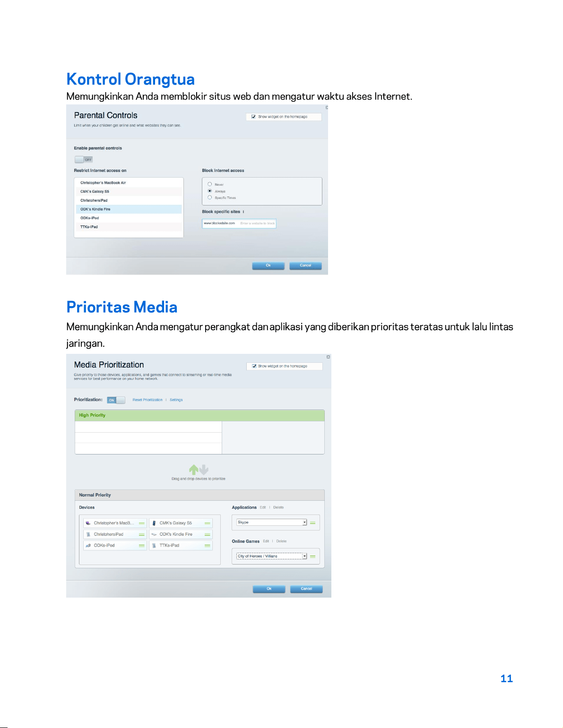
Task: Close the Parental Controls dialog via corner icon
Action: [327, 107]
